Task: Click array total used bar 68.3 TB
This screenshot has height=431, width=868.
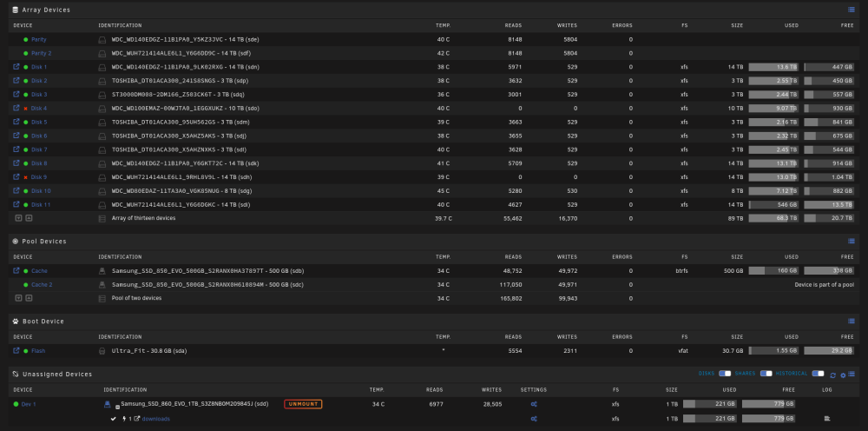Action: coord(773,218)
